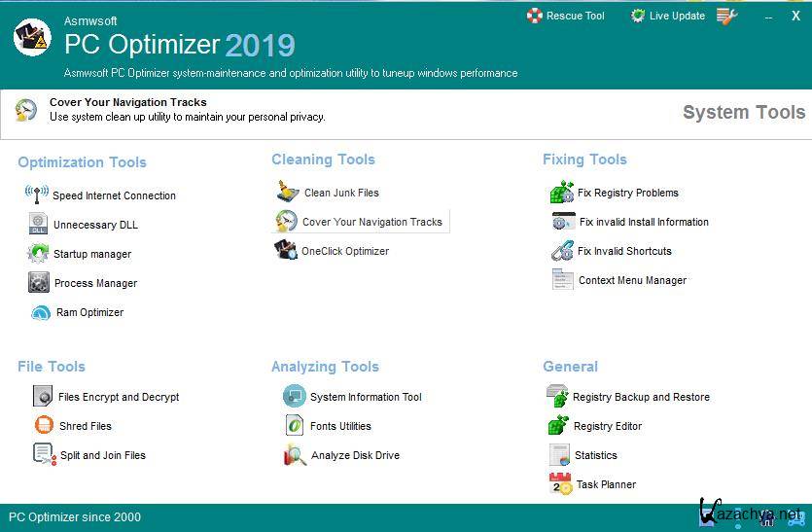This screenshot has height=532, width=812.
Task: Select the System Information Tool icon
Action: 294,397
